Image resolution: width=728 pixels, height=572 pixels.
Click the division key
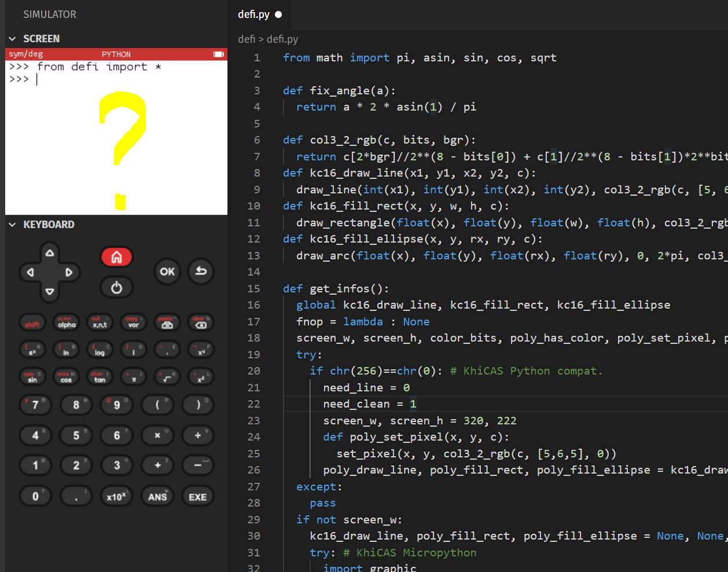[x=198, y=435]
